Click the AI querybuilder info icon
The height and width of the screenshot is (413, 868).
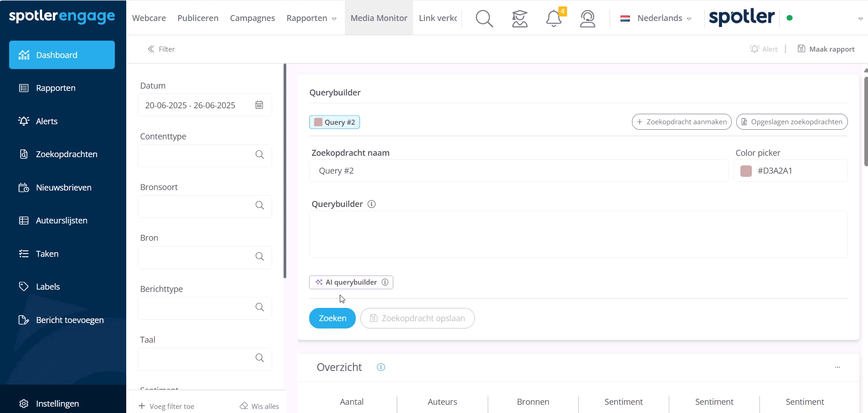tap(385, 282)
